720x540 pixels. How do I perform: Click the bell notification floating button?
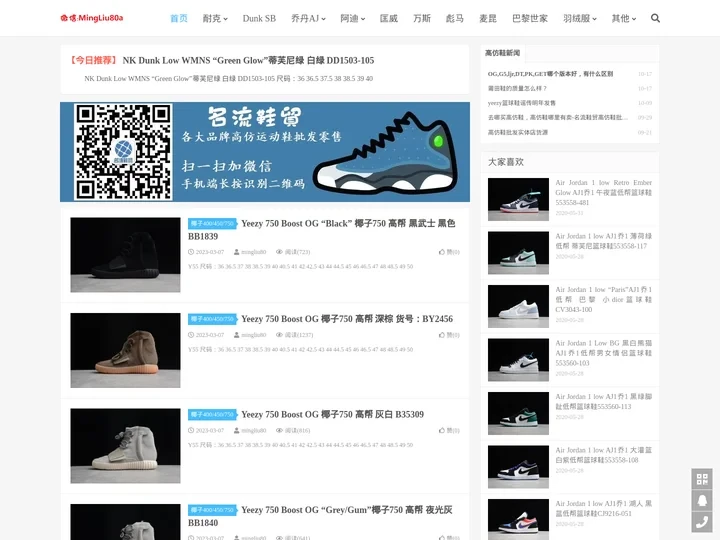702,501
